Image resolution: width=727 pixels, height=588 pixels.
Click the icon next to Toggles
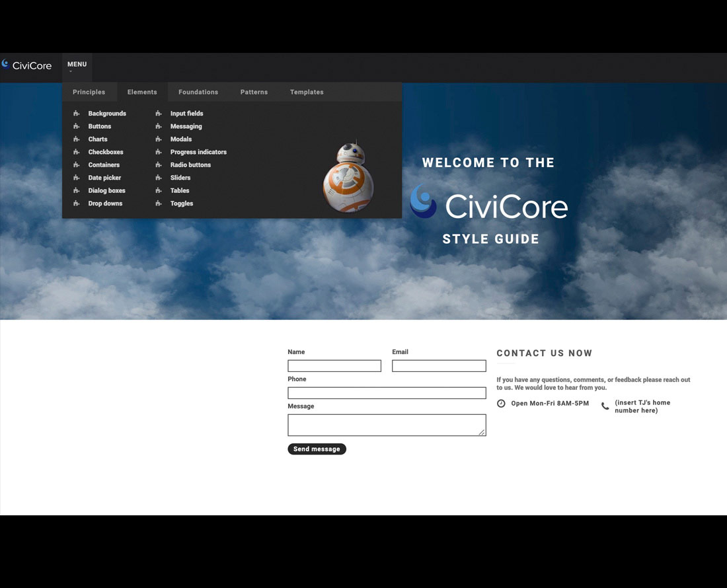[159, 203]
